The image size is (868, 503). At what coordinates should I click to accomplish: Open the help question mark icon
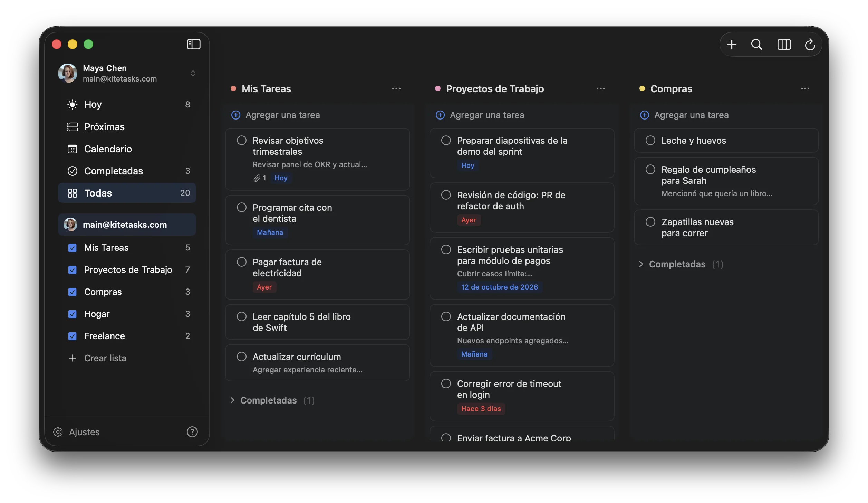pyautogui.click(x=192, y=432)
